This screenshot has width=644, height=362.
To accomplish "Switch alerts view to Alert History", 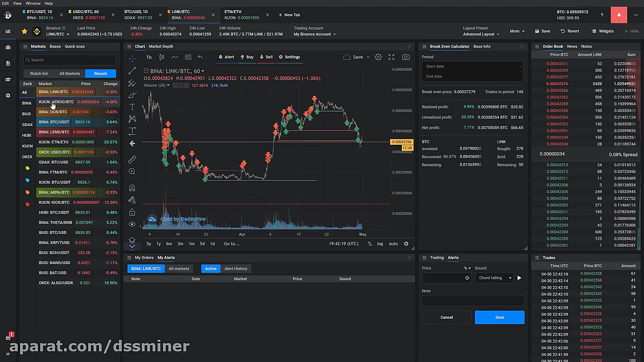I will point(236,268).
